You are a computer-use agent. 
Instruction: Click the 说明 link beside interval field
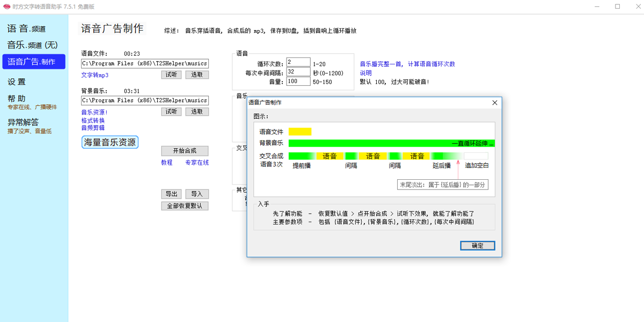(365, 73)
